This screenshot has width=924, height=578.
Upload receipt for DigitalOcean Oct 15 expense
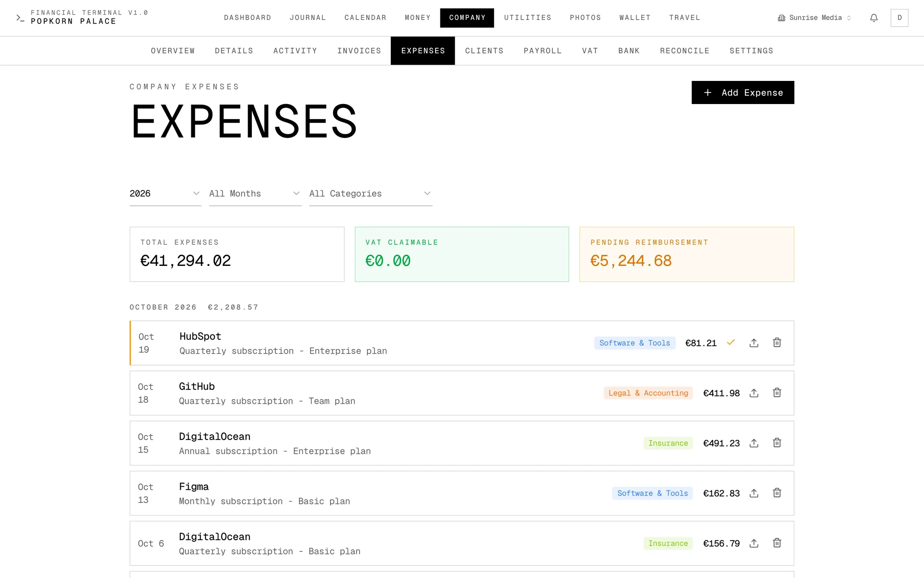pos(754,443)
